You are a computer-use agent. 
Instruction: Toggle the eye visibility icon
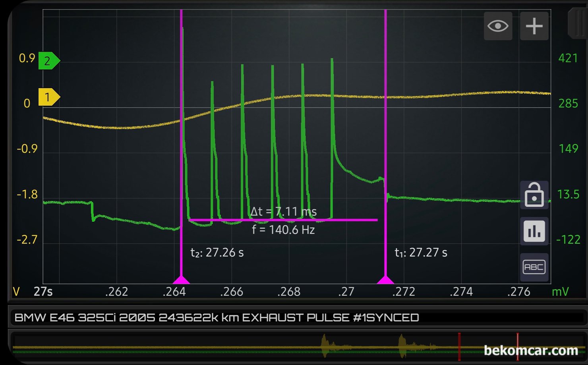(x=498, y=26)
